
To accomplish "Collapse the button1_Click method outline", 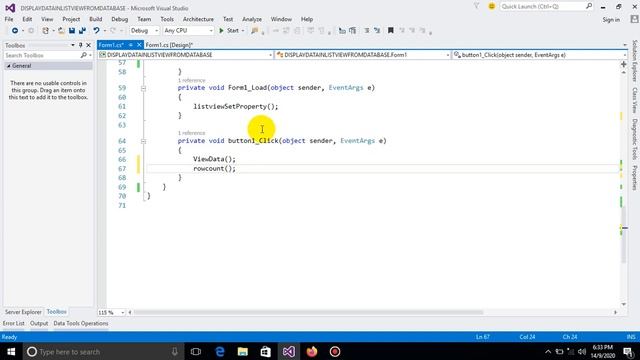I will 143,141.
